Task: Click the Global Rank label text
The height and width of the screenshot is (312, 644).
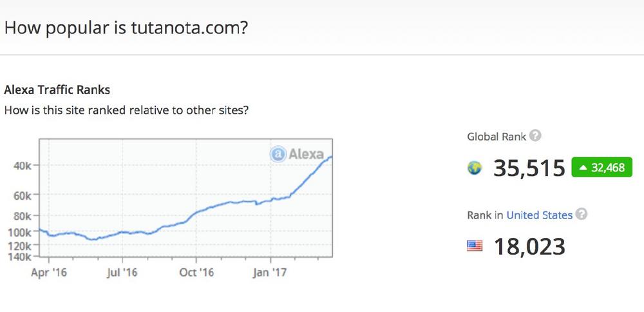Action: (x=496, y=137)
